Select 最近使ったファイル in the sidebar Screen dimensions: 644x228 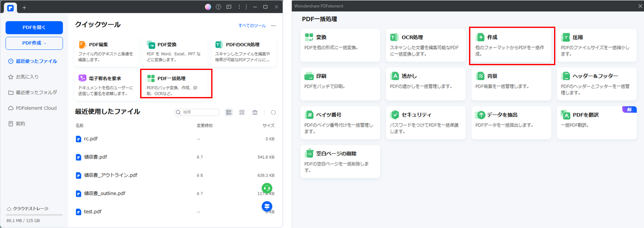pos(33,61)
